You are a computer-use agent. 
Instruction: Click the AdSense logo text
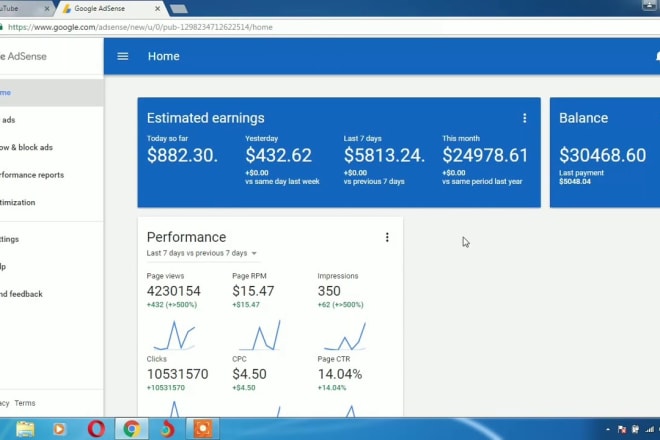click(x=24, y=56)
